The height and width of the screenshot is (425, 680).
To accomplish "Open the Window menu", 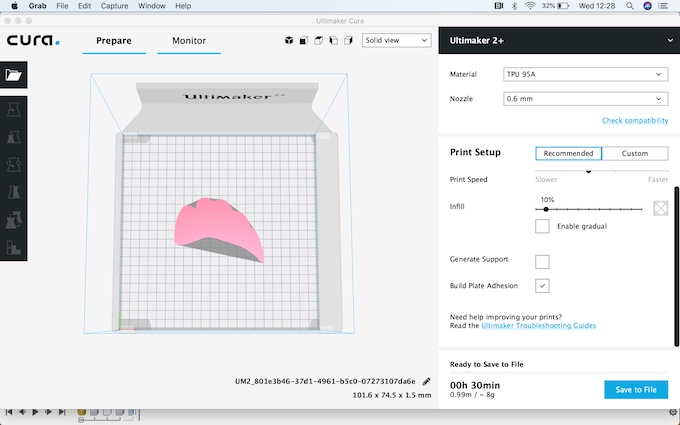I will click(x=152, y=6).
